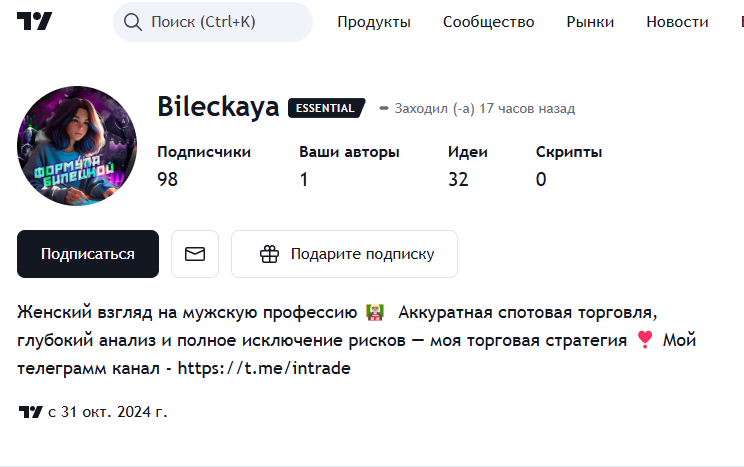Click the TradingView logo icon
Screen dimensions: 744x467
click(34, 21)
